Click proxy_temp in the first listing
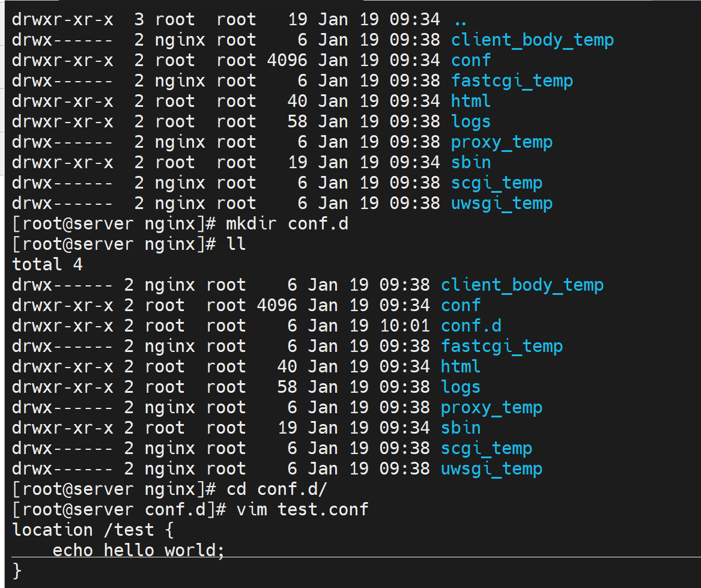701x588 pixels. pyautogui.click(x=502, y=142)
